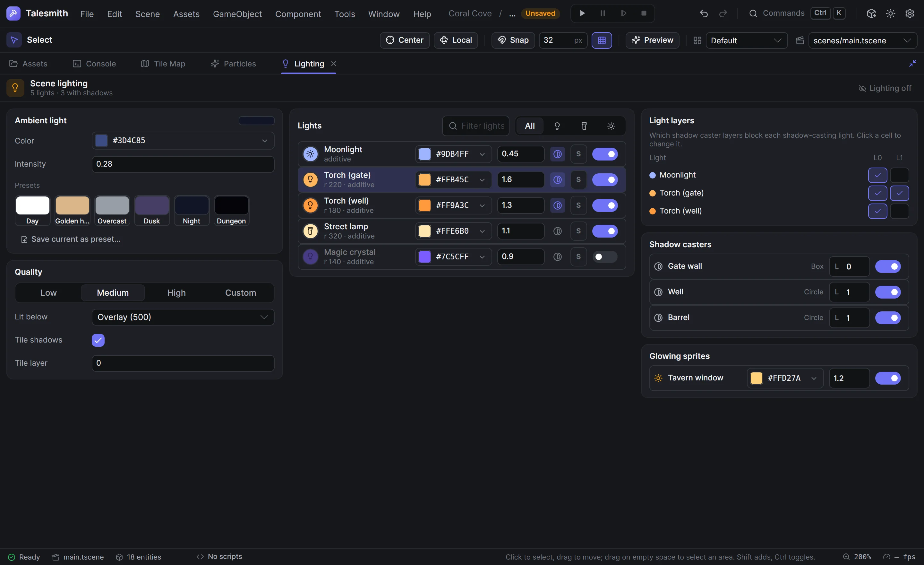Apply the Dusk ambient preset swatch
The height and width of the screenshot is (565, 924).
tap(152, 211)
